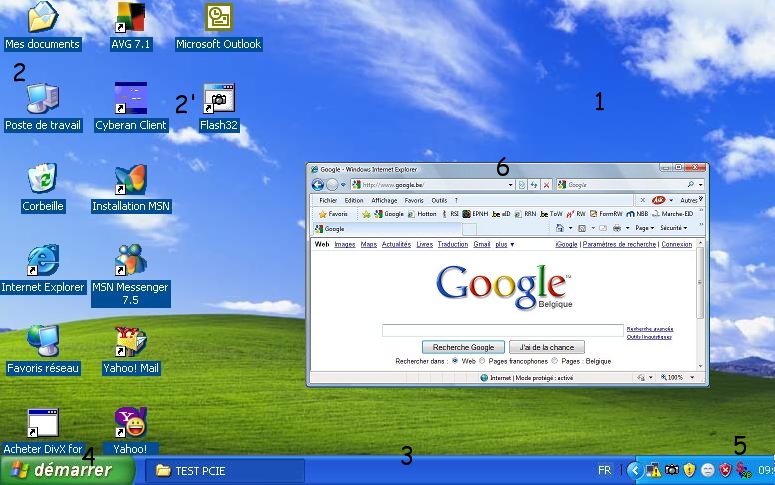Click the J'ai de la chance button
This screenshot has width=775, height=485.
[x=547, y=347]
